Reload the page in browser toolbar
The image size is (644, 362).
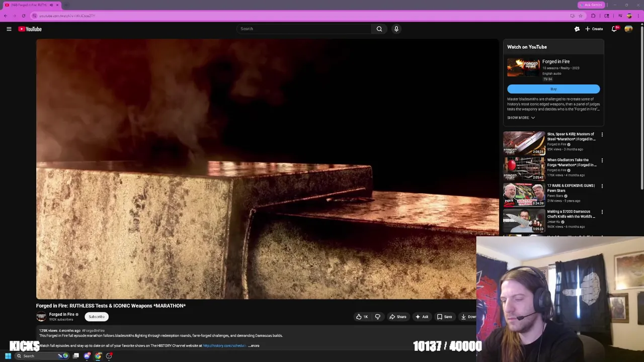[x=23, y=16]
